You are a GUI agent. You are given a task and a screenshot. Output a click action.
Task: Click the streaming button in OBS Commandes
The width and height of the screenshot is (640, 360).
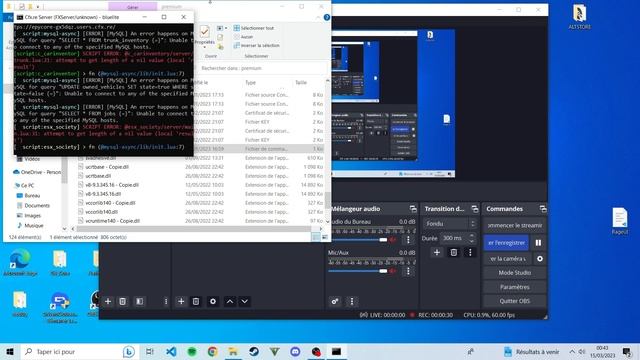click(515, 225)
